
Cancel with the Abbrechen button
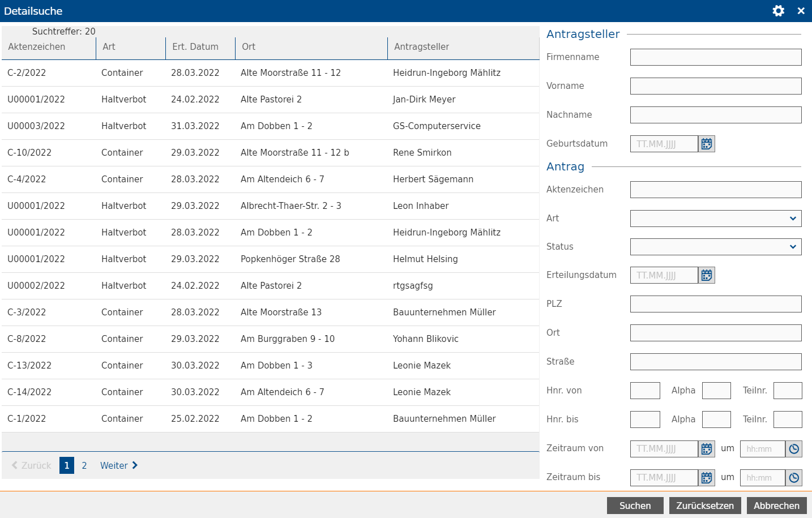[x=776, y=506]
